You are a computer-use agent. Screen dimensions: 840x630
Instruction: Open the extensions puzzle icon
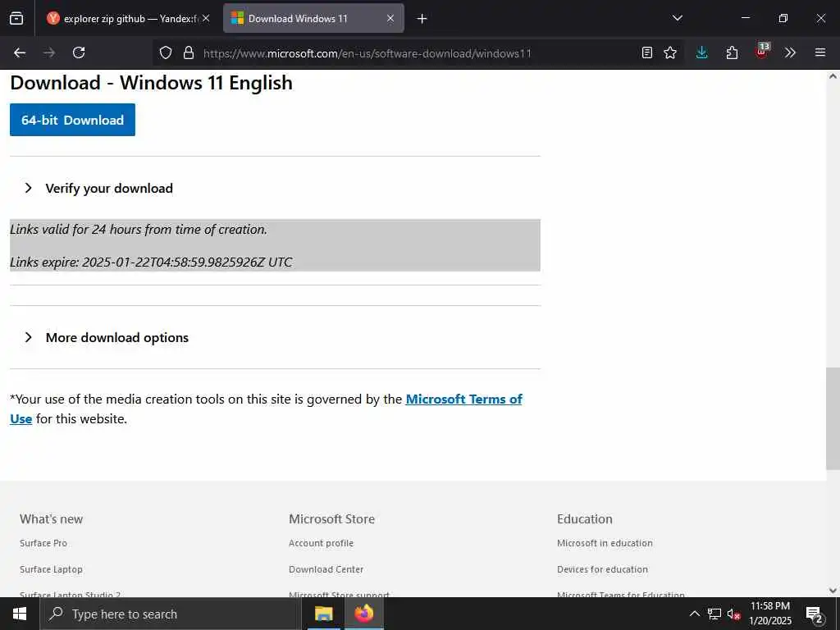[x=732, y=52]
